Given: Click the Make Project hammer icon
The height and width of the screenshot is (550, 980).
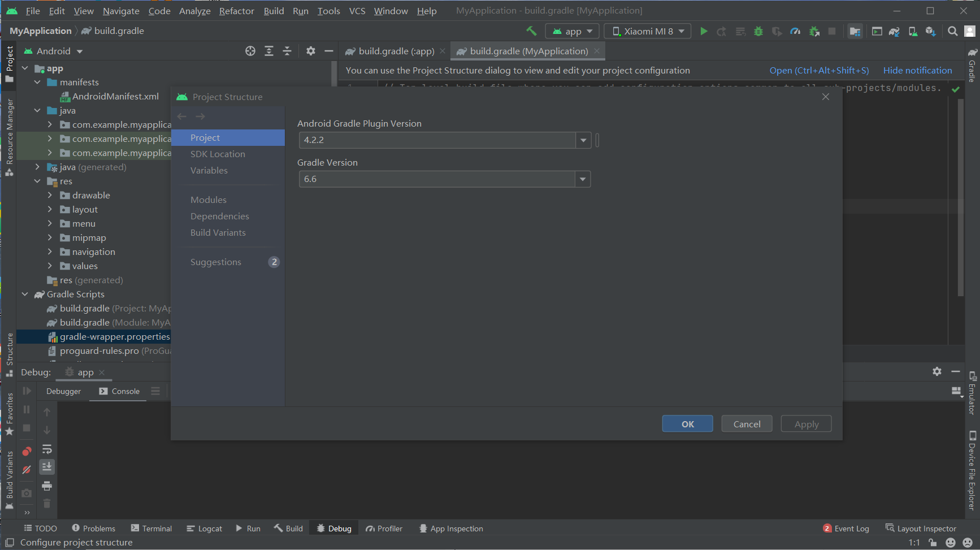Looking at the screenshot, I should tap(531, 31).
